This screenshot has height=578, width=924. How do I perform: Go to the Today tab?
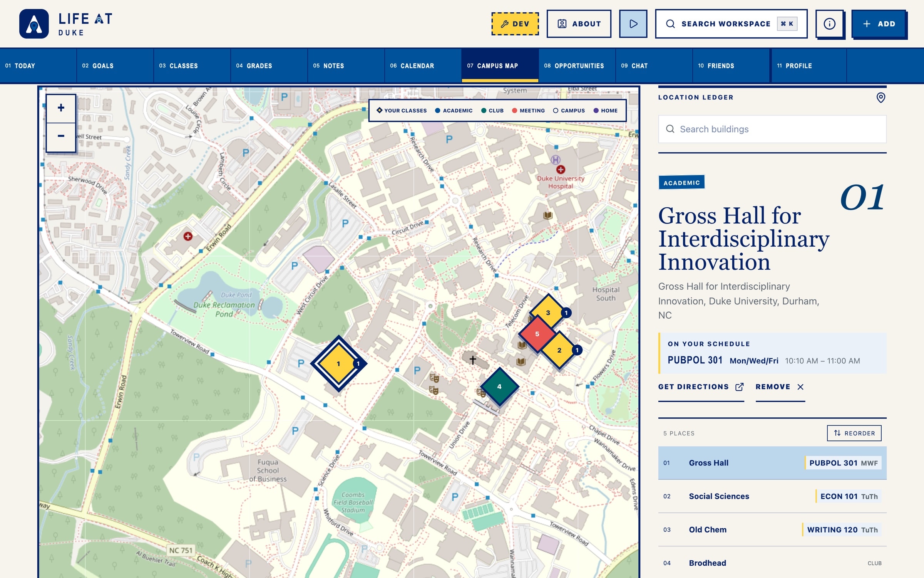coord(38,66)
